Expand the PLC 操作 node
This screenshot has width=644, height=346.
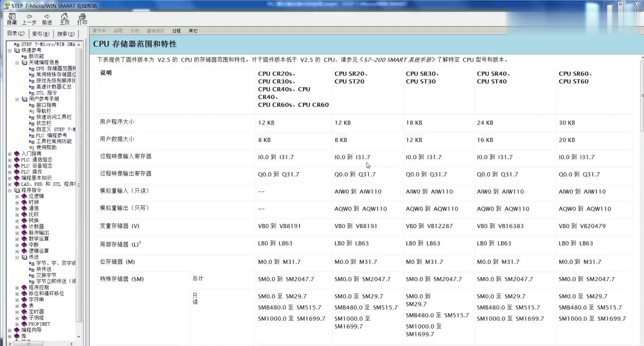[x=10, y=172]
